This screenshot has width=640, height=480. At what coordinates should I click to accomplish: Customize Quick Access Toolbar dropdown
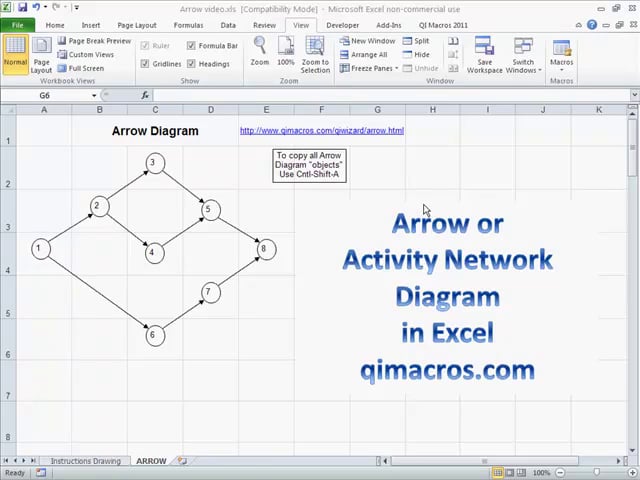coord(77,7)
